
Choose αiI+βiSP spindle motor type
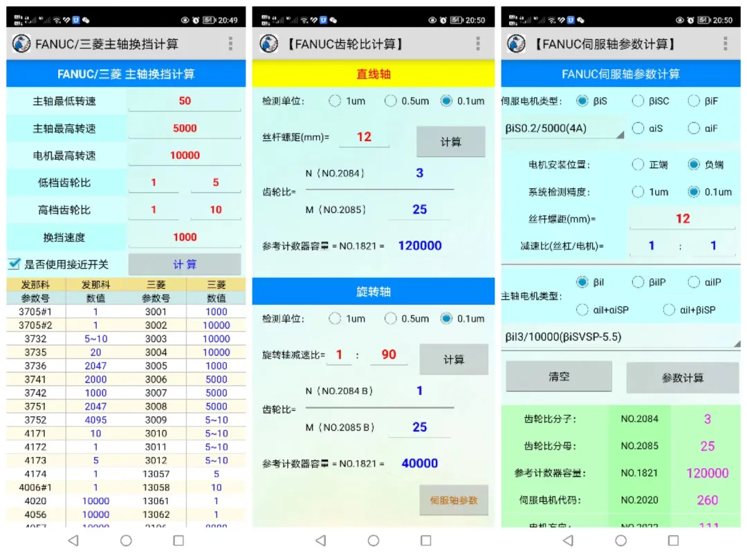point(669,310)
